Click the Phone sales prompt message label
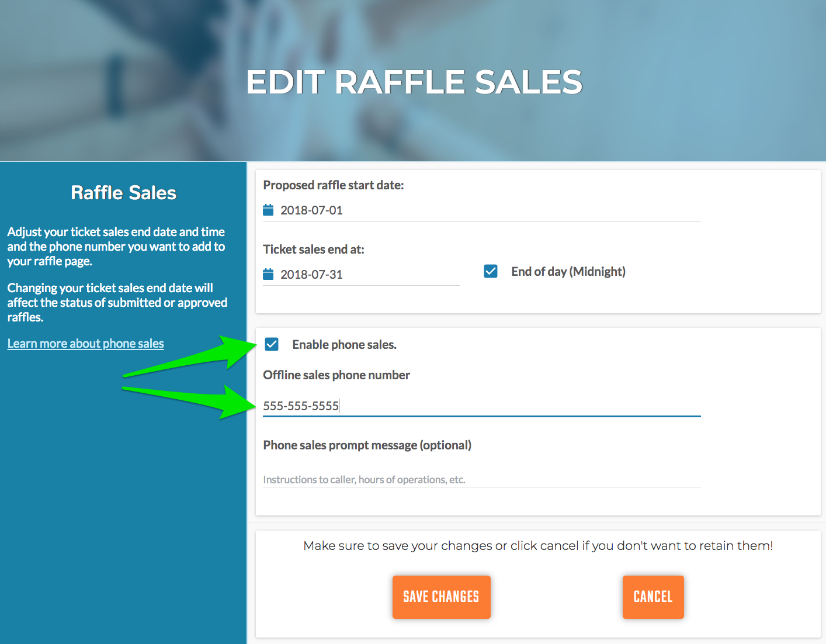Screen dimensions: 826x644 (x=367, y=445)
